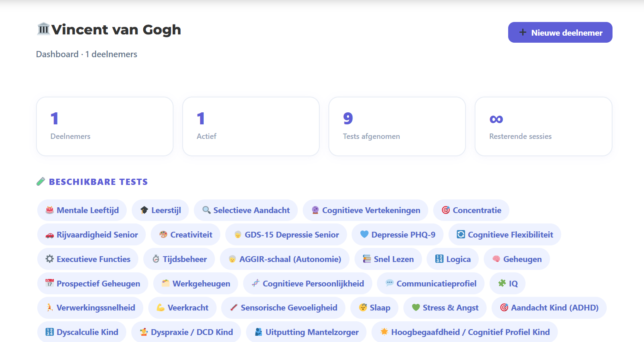
Task: Click the numbers icon on Logica
Action: pos(439,259)
